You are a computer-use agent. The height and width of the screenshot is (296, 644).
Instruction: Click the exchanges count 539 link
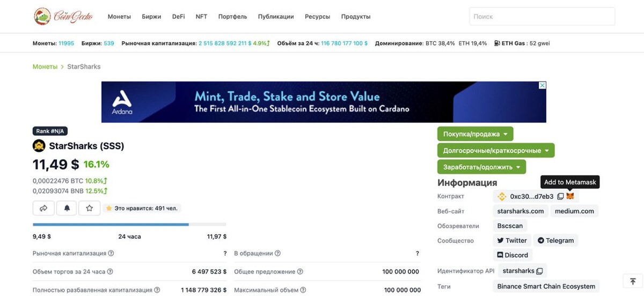pos(109,43)
